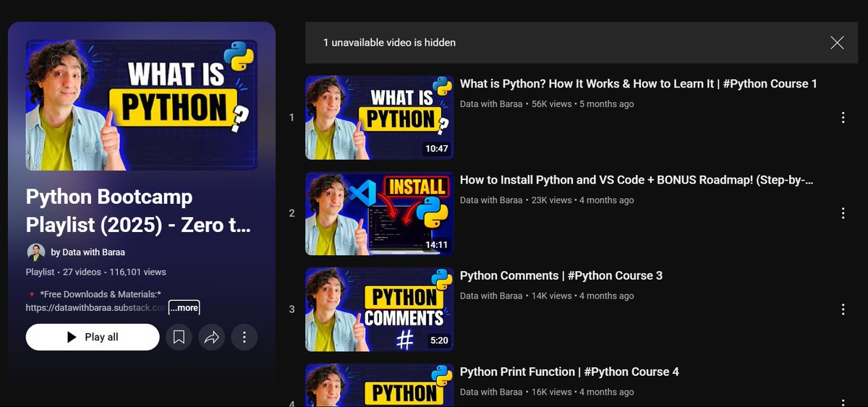This screenshot has width=868, height=407.
Task: Select '*Free Downloads & Materials:*' text
Action: pos(101,294)
